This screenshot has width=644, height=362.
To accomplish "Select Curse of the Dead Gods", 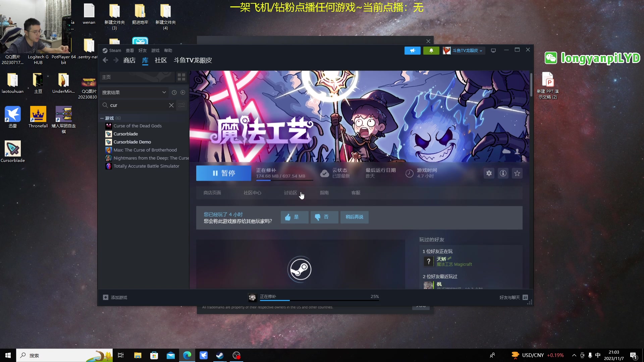I will (x=138, y=126).
